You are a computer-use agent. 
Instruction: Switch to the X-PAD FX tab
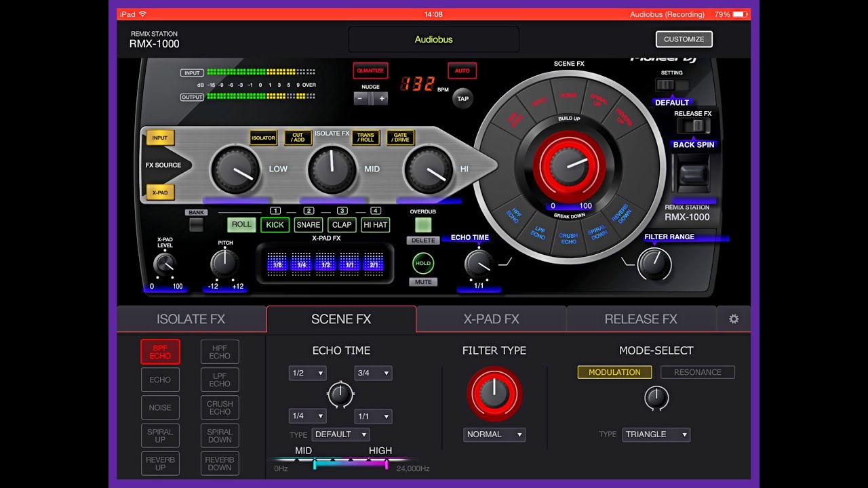(491, 319)
